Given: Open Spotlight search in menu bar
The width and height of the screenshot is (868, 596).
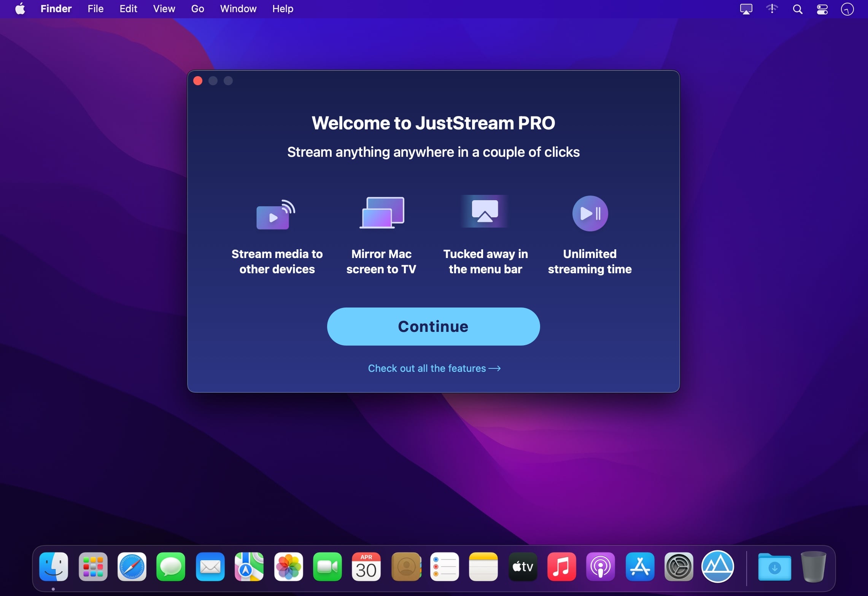Looking at the screenshot, I should tap(797, 9).
